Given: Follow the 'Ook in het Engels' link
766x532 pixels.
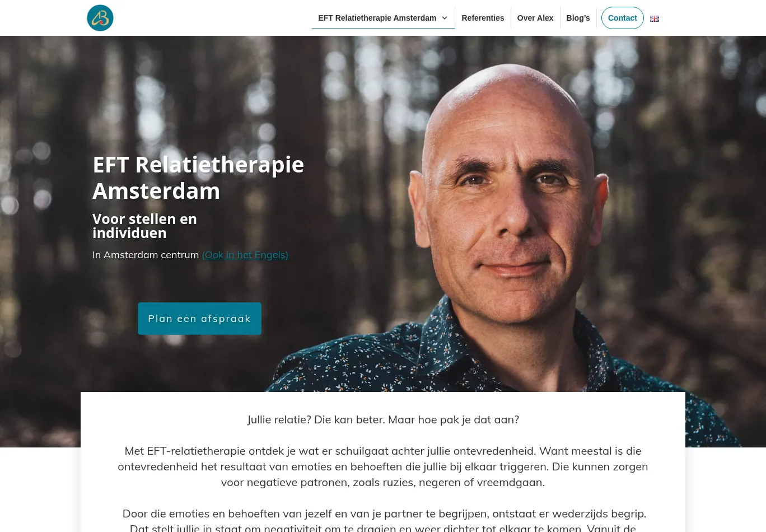Looking at the screenshot, I should (x=245, y=255).
